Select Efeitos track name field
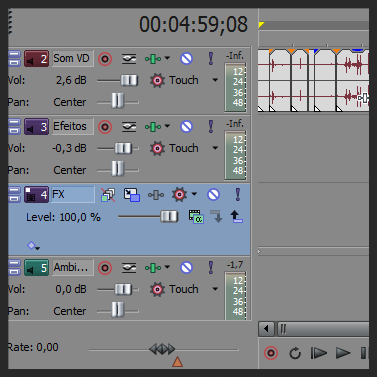This screenshot has height=377, width=377. pyautogui.click(x=72, y=127)
